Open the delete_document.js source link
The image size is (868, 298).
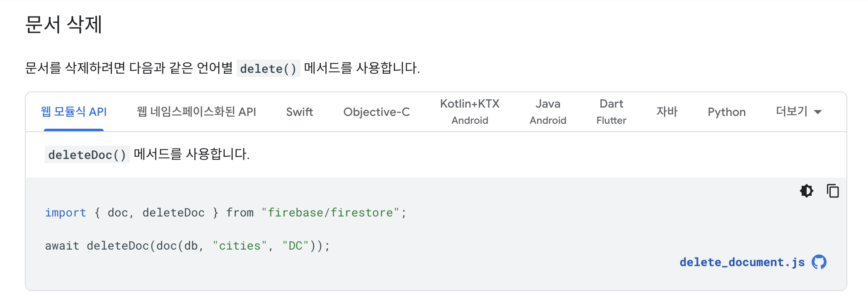pyautogui.click(x=742, y=262)
